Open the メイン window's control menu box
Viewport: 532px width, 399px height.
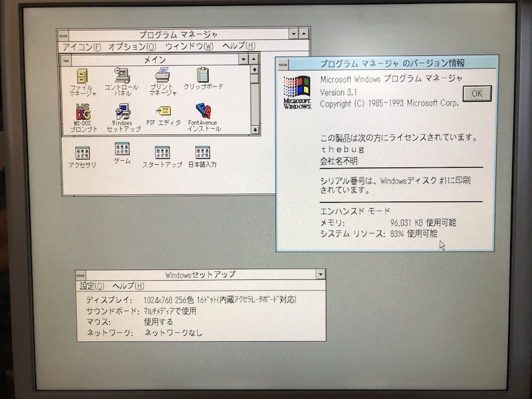66,61
